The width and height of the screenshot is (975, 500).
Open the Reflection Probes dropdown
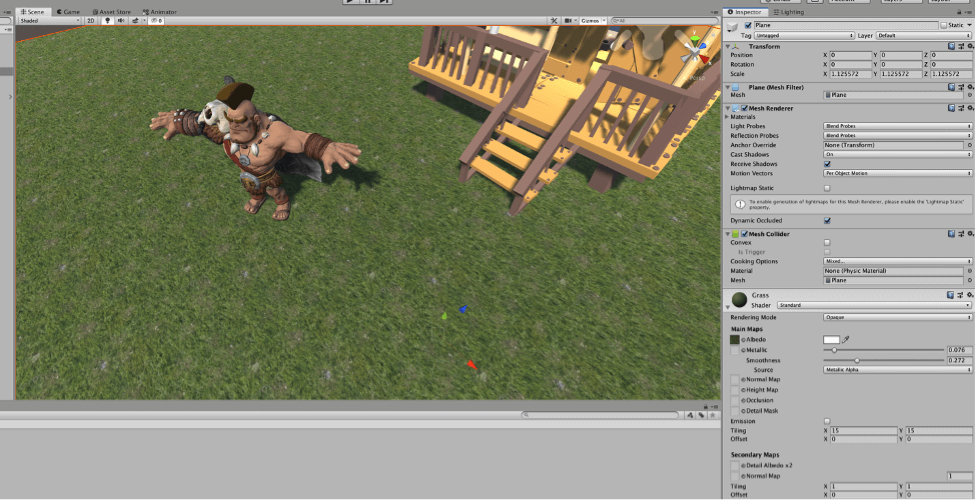pyautogui.click(x=897, y=136)
